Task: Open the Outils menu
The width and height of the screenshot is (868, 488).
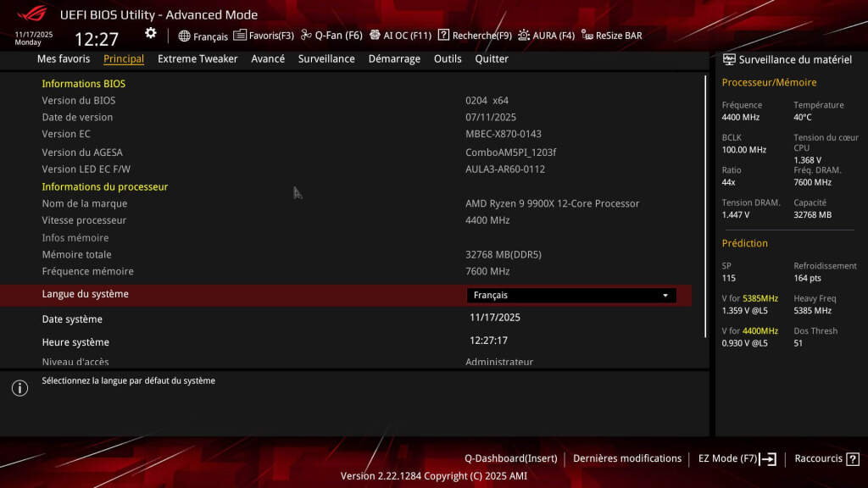Action: point(448,58)
